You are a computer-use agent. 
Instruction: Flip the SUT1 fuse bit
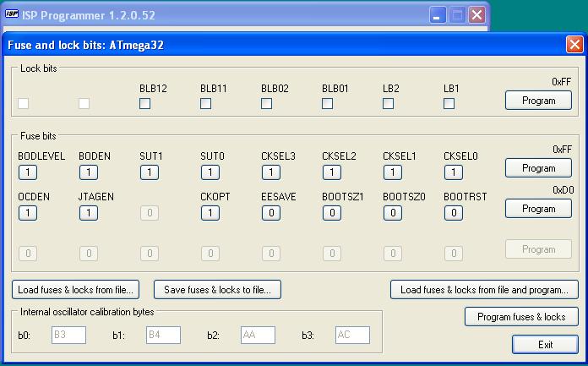click(x=150, y=172)
